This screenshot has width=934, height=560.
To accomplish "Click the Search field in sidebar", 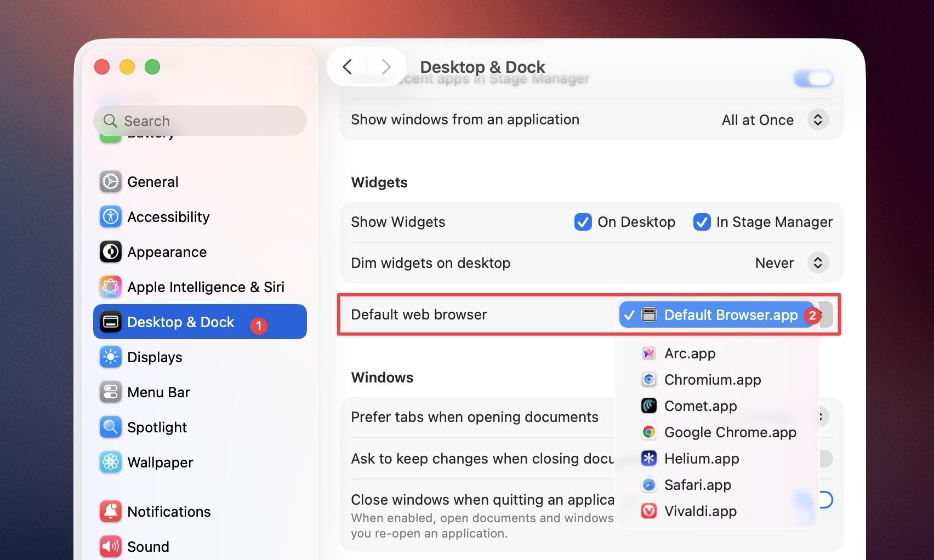I will pos(200,121).
